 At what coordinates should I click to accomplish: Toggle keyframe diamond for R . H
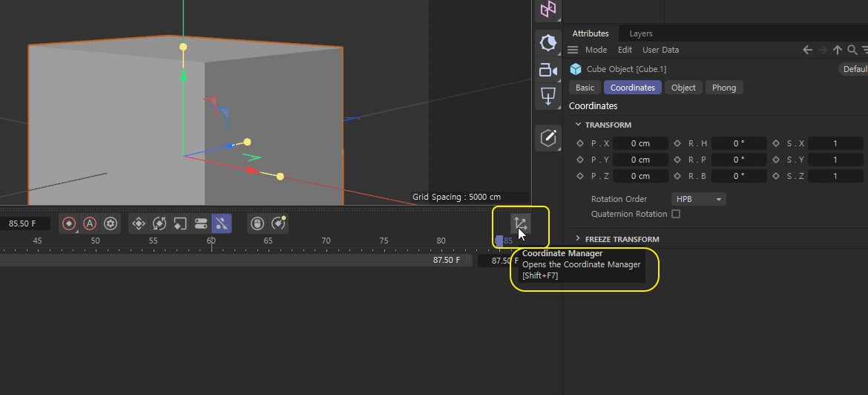tap(677, 143)
